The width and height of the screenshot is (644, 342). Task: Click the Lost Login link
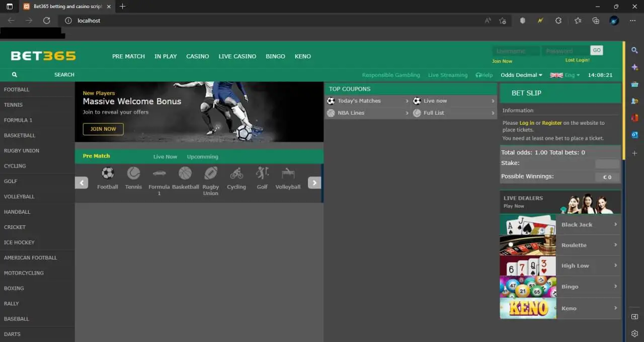pyautogui.click(x=577, y=60)
